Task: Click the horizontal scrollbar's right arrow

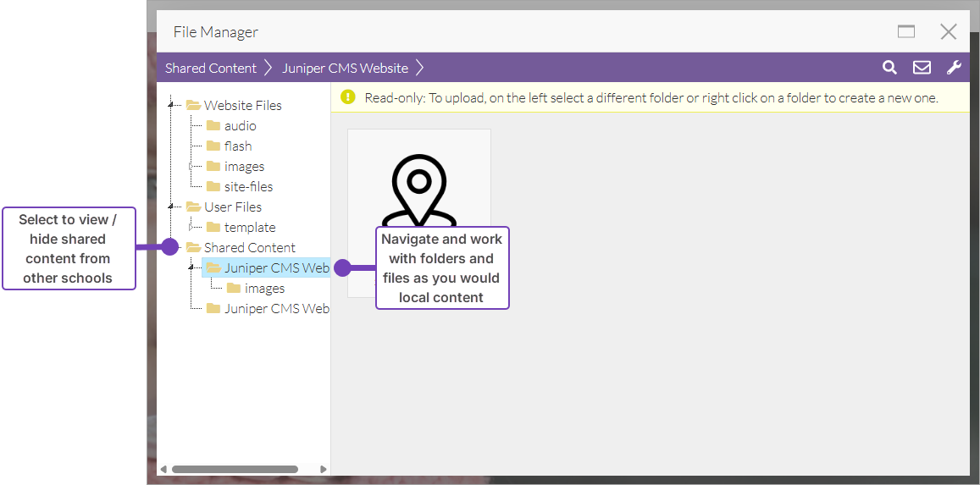Action: 323,469
